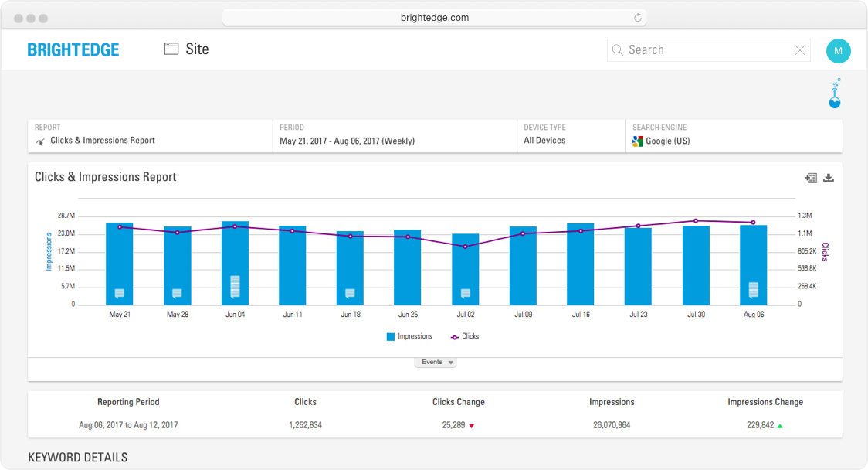Toggle Impressions series in chart legend
The height and width of the screenshot is (470, 868).
(x=409, y=337)
